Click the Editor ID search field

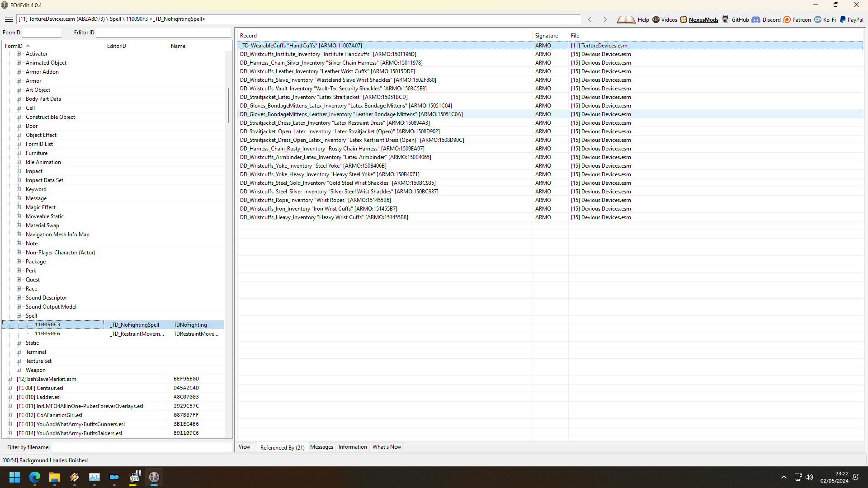pos(164,33)
